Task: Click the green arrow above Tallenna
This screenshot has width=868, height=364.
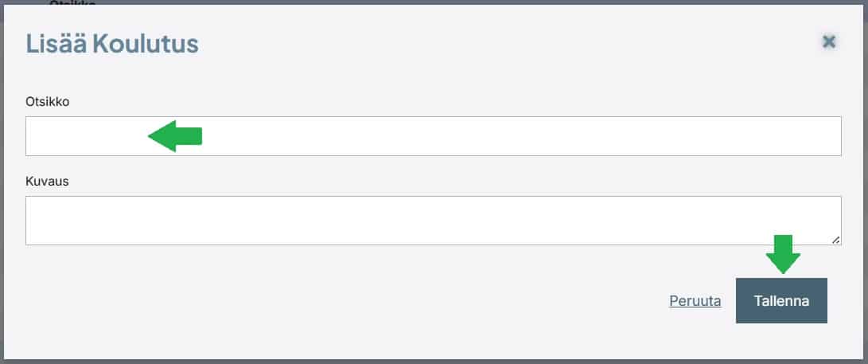Action: (783, 254)
